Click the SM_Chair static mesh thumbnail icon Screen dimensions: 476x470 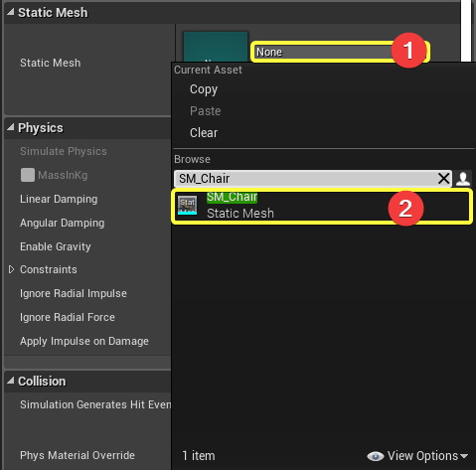point(187,206)
